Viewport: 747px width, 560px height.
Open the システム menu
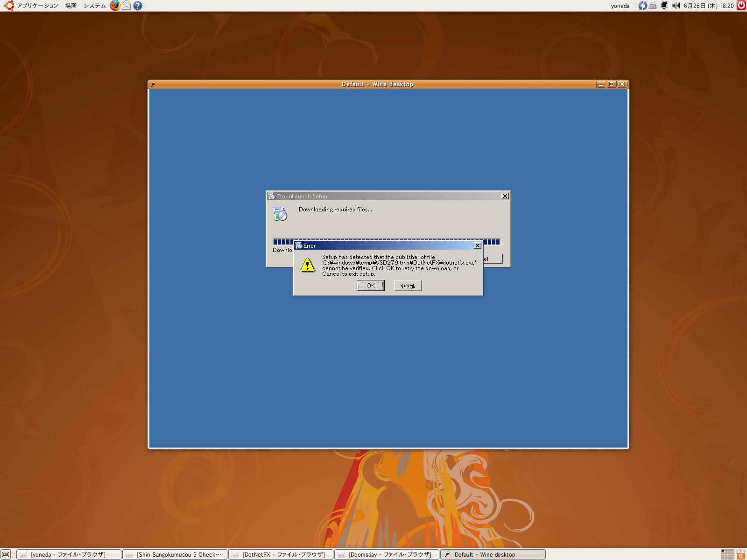coord(95,6)
